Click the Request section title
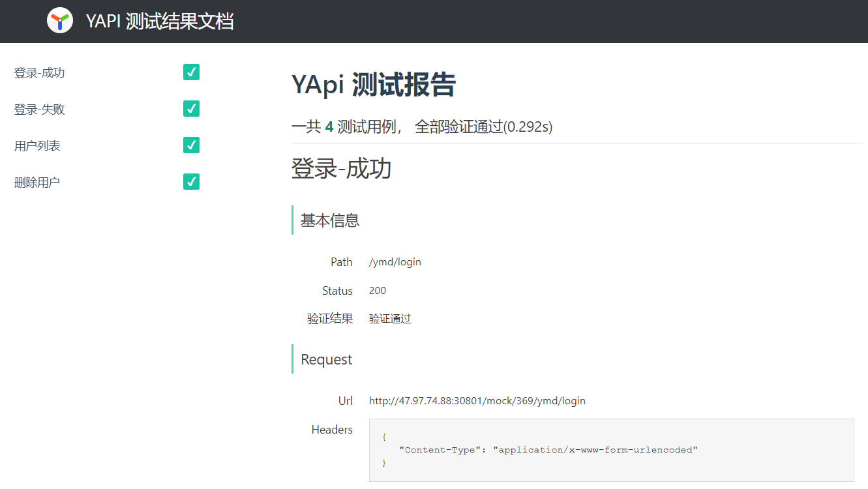This screenshot has width=868, height=489. (x=327, y=359)
